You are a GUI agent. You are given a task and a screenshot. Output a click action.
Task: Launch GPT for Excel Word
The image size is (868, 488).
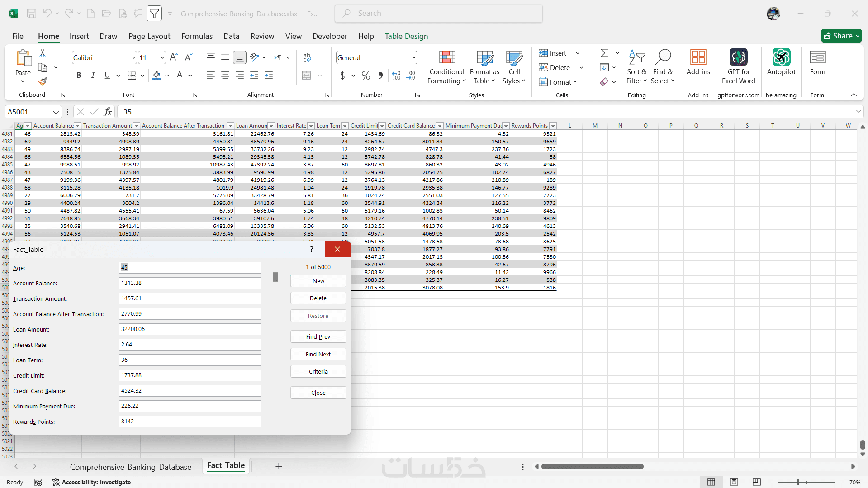click(x=738, y=66)
